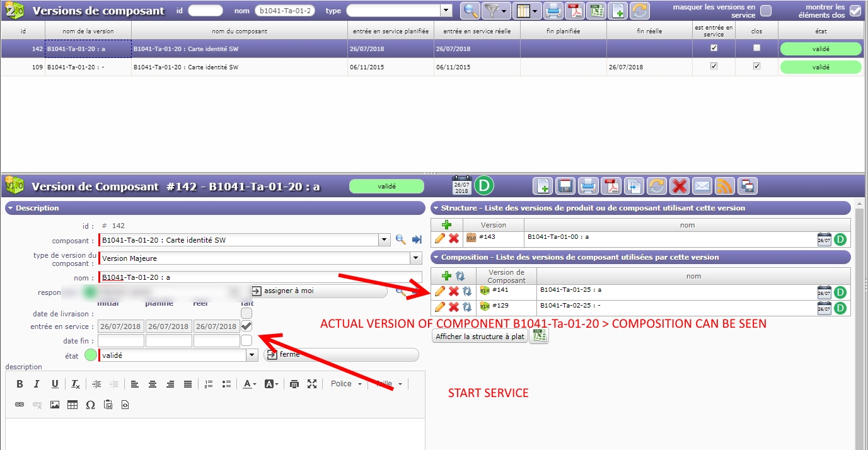This screenshot has height=450, width=868.
Task: Open quick search magnifier in list toolbar
Action: [470, 10]
